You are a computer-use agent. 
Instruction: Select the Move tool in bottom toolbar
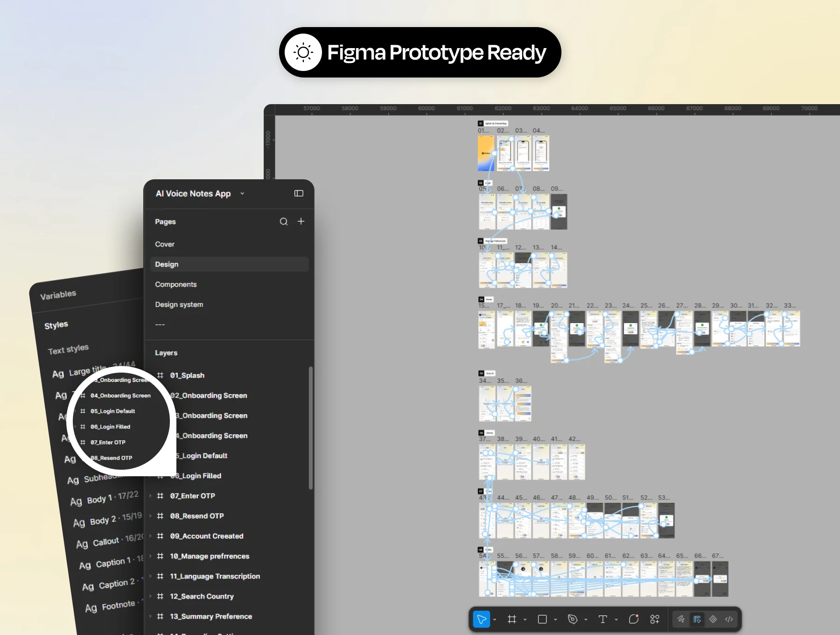[482, 619]
